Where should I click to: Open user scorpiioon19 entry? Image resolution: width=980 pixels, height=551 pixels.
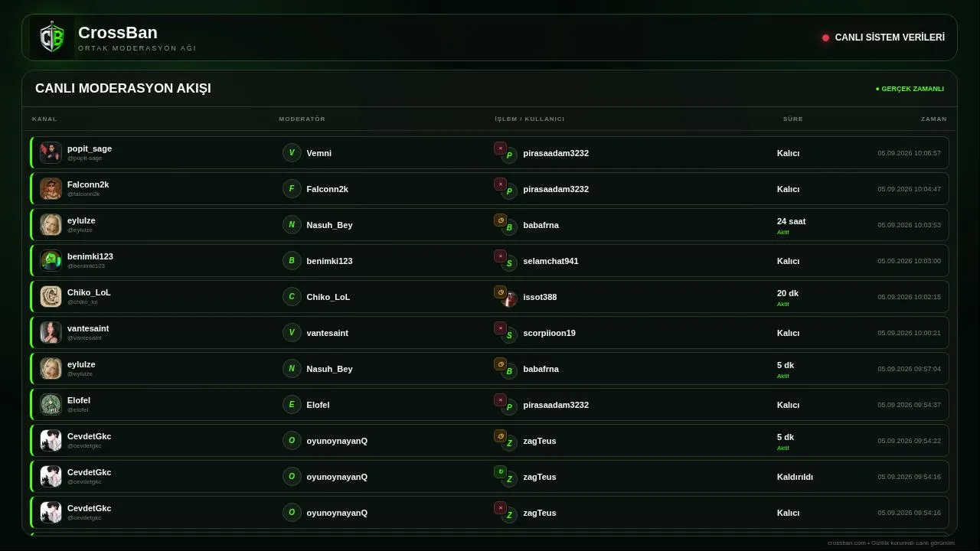[x=549, y=333]
